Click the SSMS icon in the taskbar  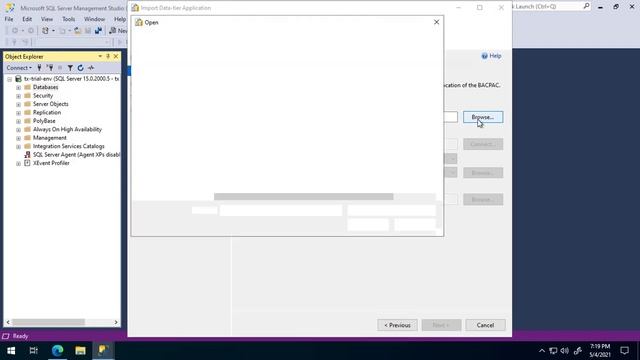click(x=103, y=350)
